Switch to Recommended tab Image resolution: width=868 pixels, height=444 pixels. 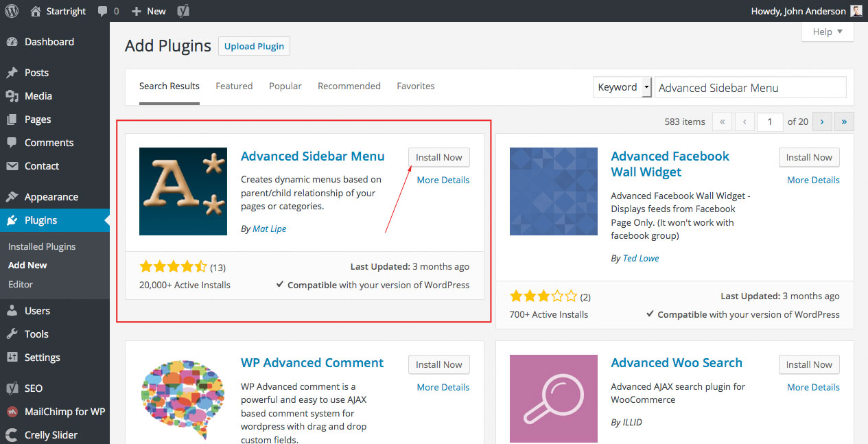pos(349,86)
